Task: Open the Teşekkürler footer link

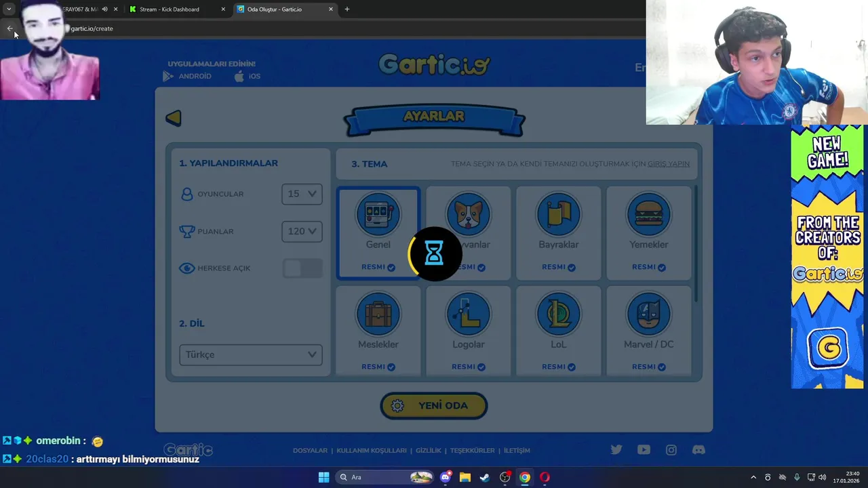Action: 473,450
